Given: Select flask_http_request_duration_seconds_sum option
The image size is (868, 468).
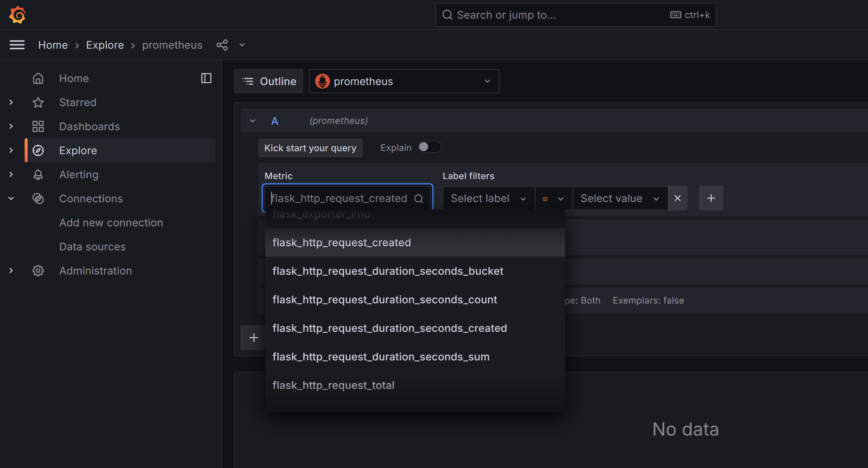Looking at the screenshot, I should click(x=415, y=357).
